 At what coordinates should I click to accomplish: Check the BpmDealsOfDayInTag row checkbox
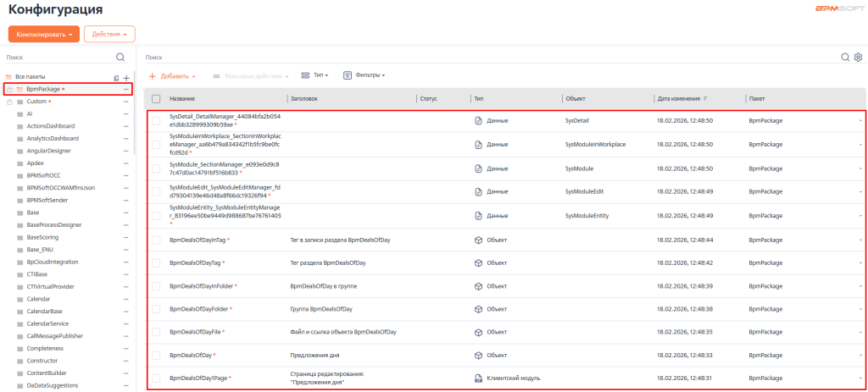(x=156, y=240)
